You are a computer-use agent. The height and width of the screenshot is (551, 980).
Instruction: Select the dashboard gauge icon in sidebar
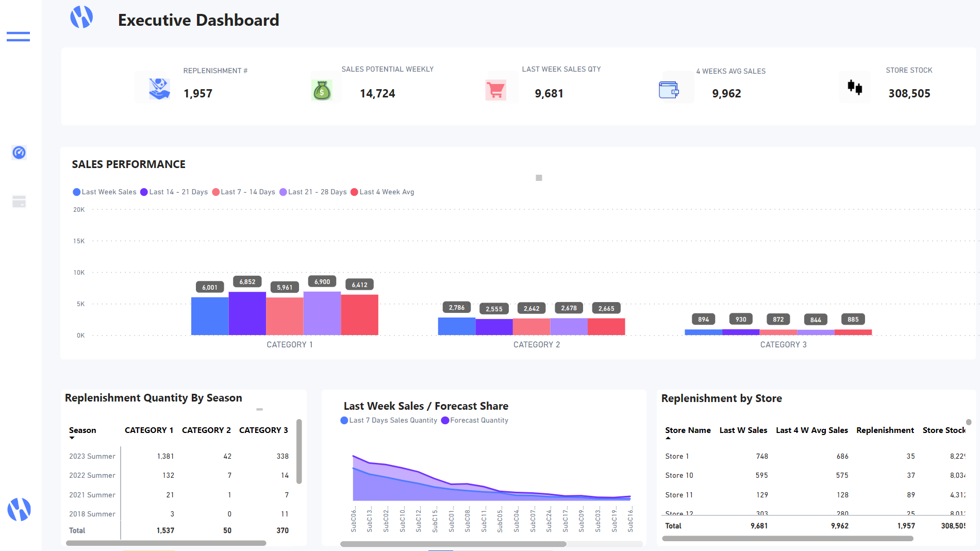click(x=19, y=153)
